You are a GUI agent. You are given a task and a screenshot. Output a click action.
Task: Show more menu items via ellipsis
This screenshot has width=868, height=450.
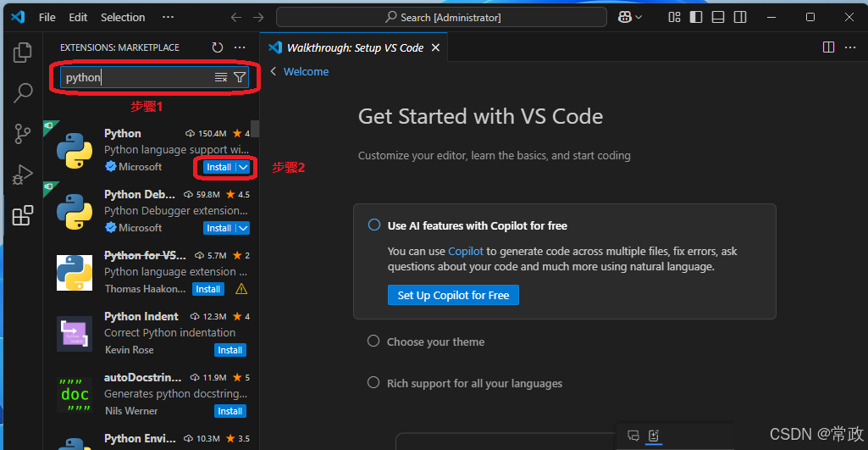[x=169, y=17]
